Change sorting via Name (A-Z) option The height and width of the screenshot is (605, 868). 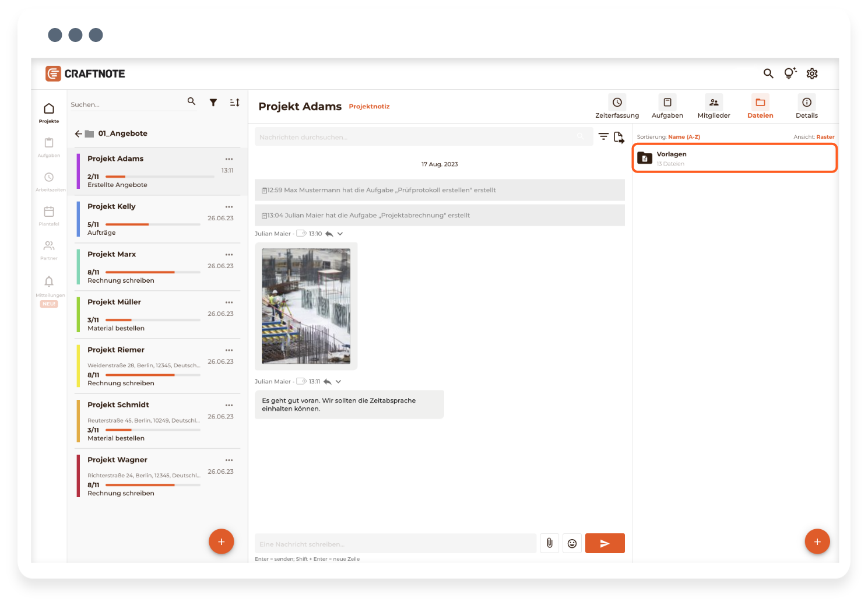coord(684,137)
